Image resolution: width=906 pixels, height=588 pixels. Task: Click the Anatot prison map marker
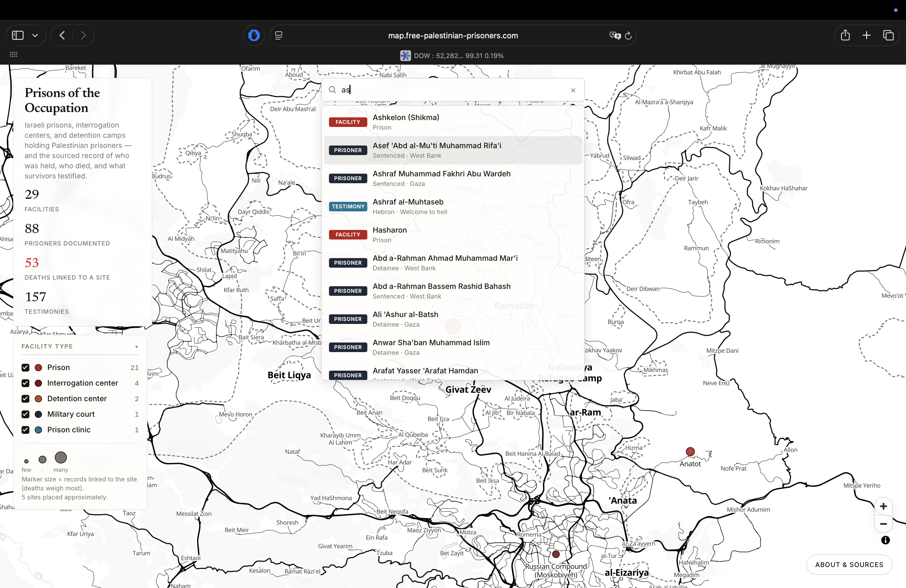coord(690,451)
